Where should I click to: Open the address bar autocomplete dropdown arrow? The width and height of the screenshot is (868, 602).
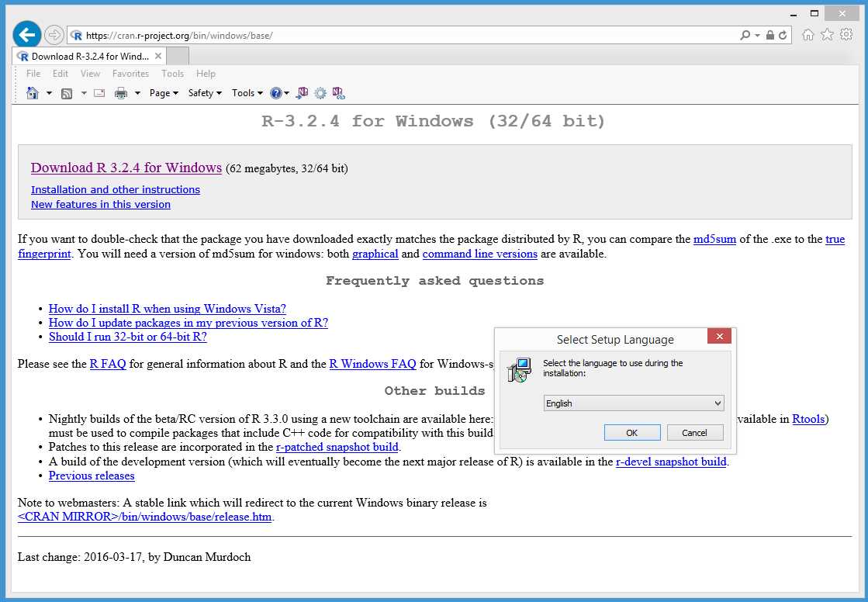(x=757, y=36)
